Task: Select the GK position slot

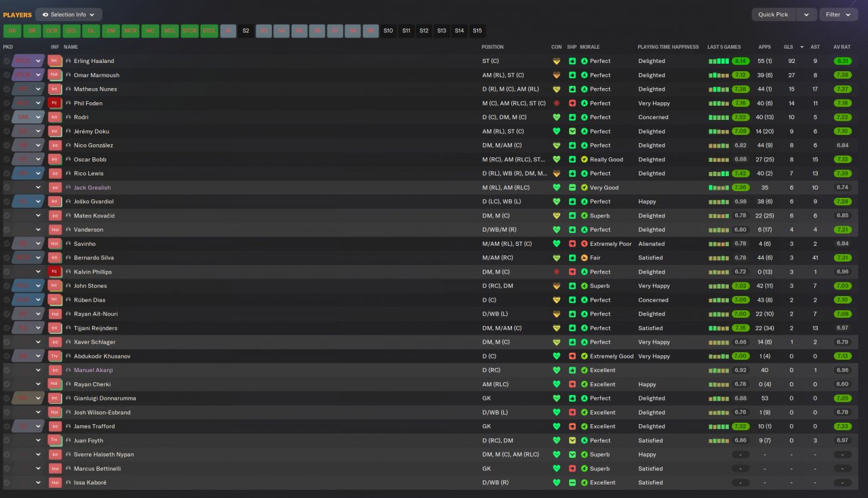Action: [12, 30]
